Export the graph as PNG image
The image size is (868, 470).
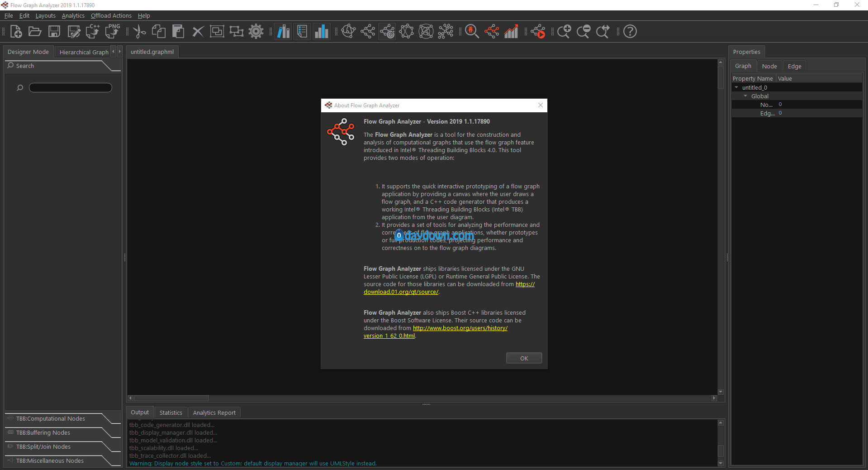click(x=113, y=32)
